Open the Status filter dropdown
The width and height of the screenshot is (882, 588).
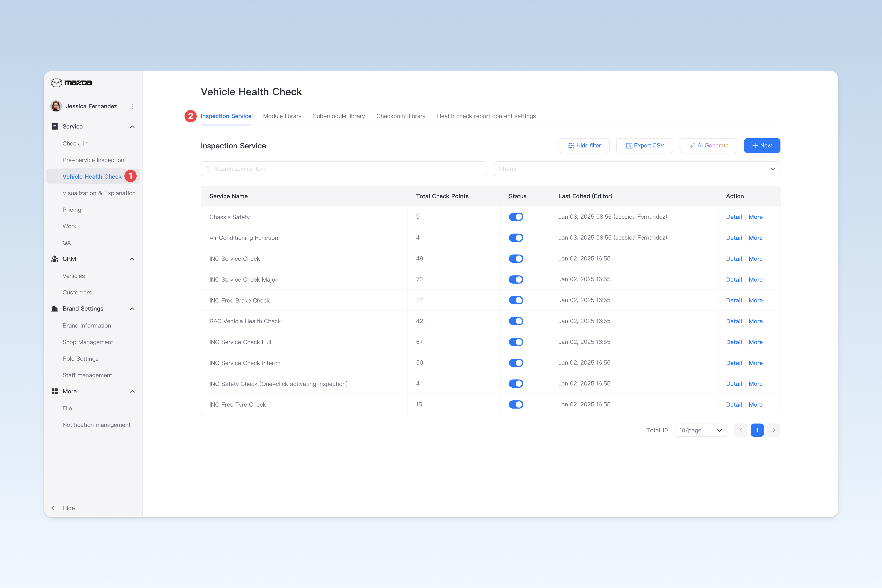pyautogui.click(x=637, y=169)
